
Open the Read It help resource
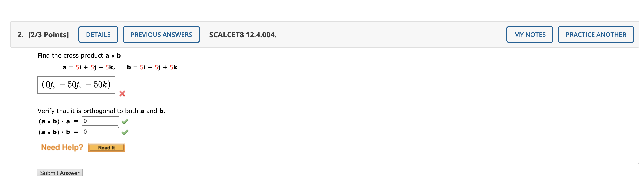pos(106,148)
